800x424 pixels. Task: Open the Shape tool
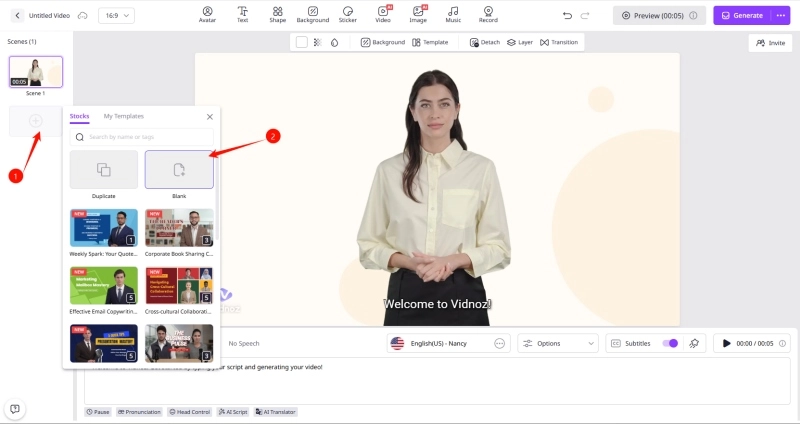coord(278,15)
